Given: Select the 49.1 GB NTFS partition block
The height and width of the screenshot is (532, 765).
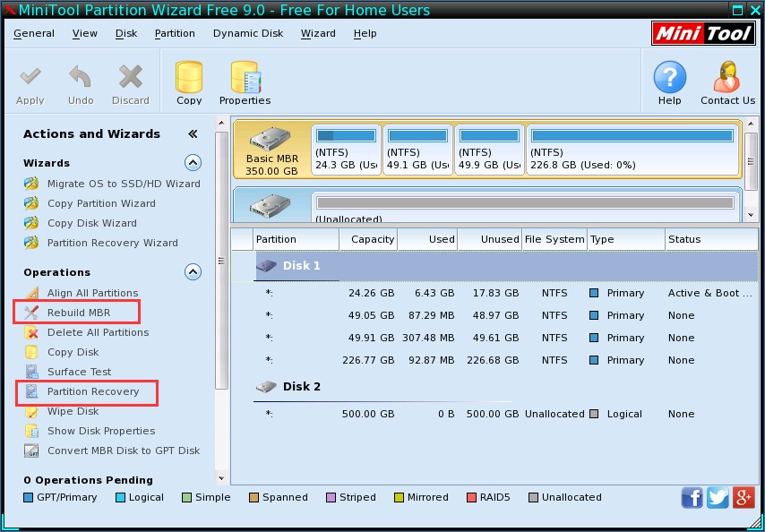Looking at the screenshot, I should click(417, 150).
